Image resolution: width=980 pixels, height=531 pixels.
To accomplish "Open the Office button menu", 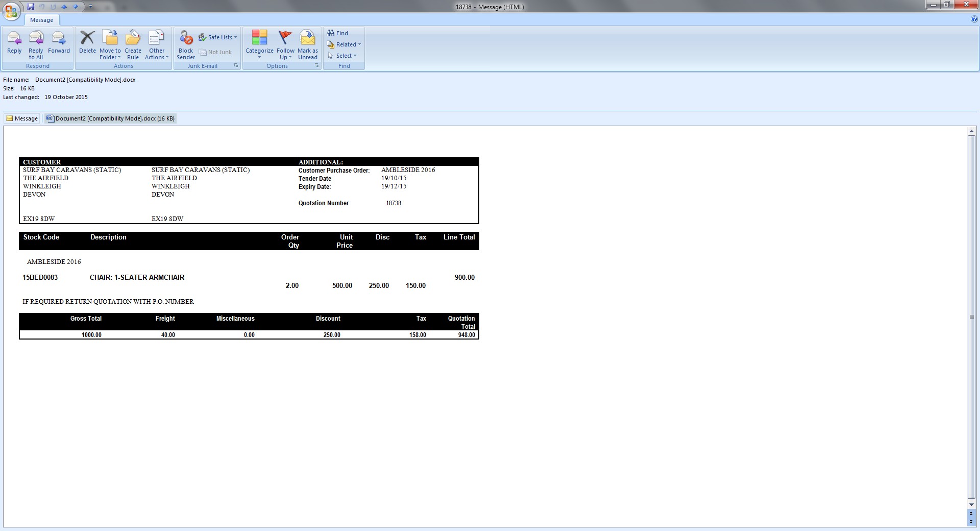I will 11,11.
